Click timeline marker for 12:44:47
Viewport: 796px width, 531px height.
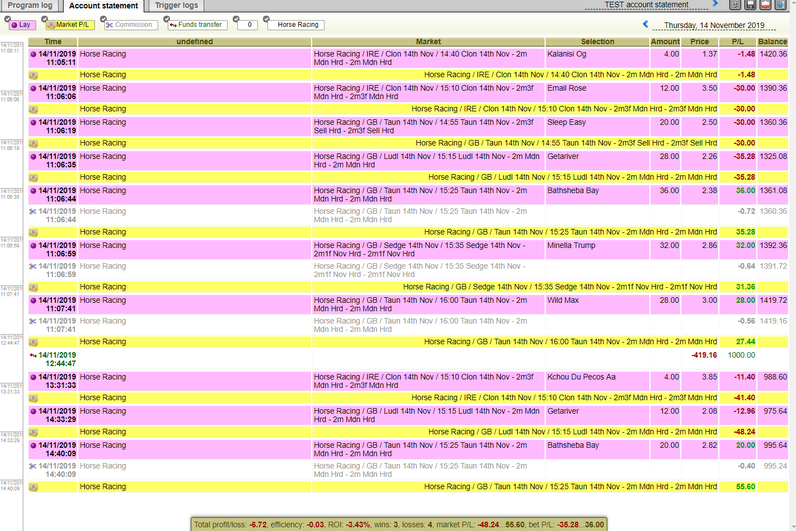pyautogui.click(x=10, y=340)
